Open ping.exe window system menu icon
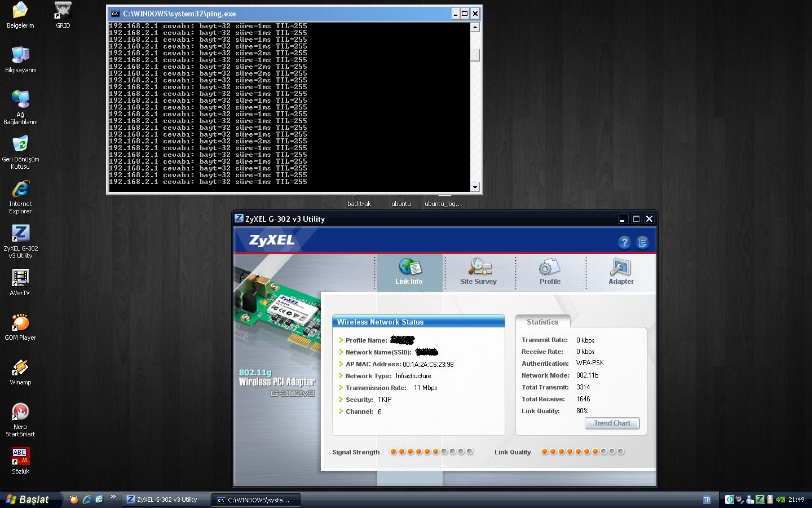This screenshot has width=812, height=508. [115, 14]
